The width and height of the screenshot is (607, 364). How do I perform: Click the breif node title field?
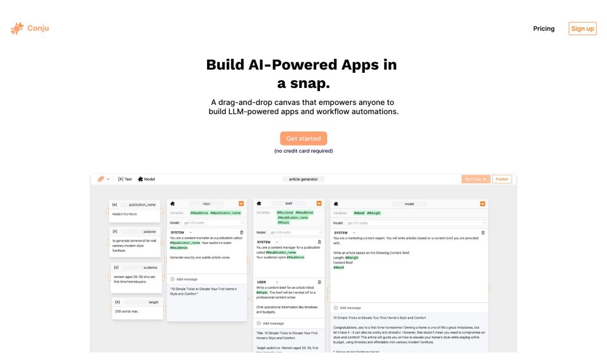click(289, 203)
